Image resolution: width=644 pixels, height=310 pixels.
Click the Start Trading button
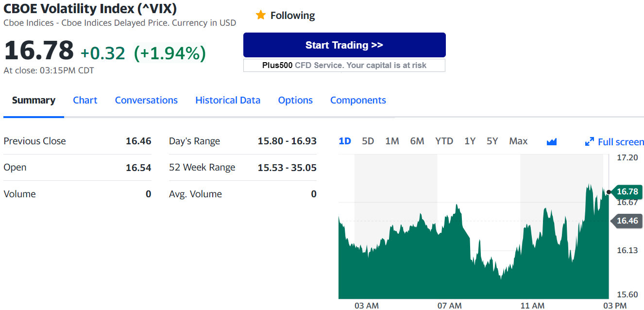(x=344, y=45)
